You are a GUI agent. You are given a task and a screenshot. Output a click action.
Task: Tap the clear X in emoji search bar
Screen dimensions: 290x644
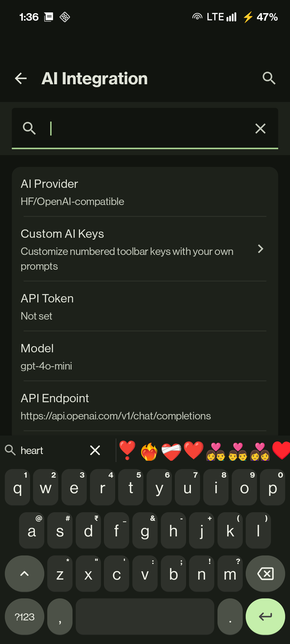[95, 451]
